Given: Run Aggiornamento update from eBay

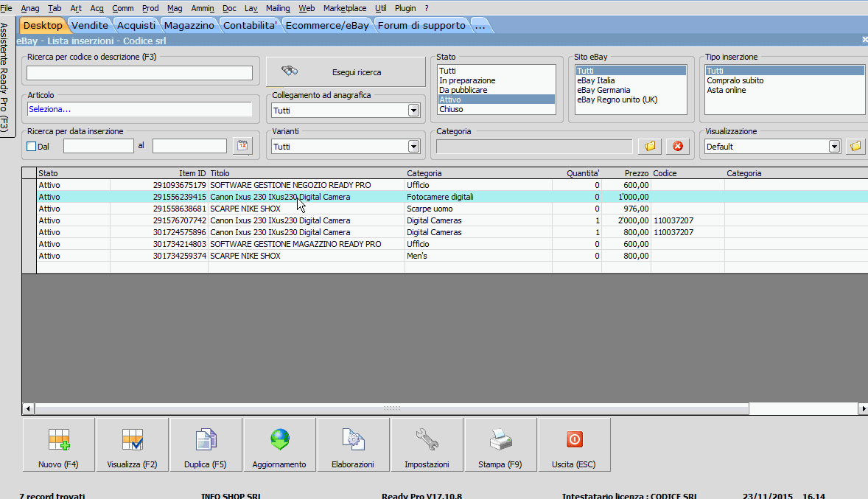Looking at the screenshot, I should [x=279, y=444].
